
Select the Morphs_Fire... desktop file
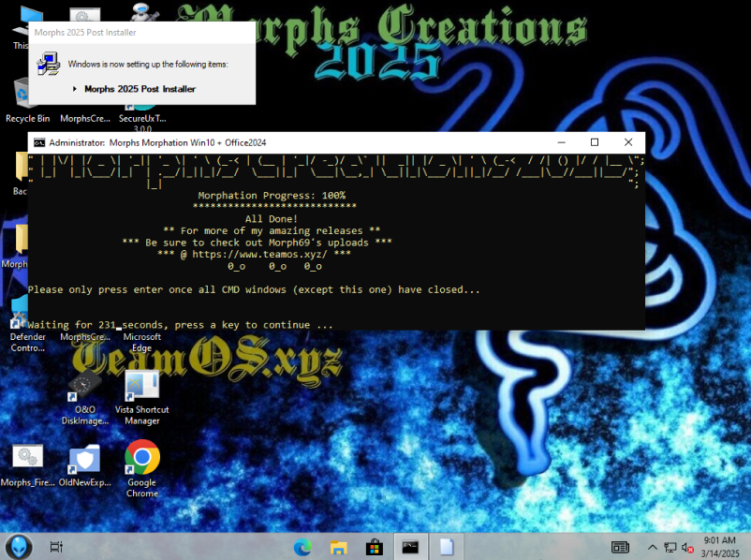tap(27, 465)
